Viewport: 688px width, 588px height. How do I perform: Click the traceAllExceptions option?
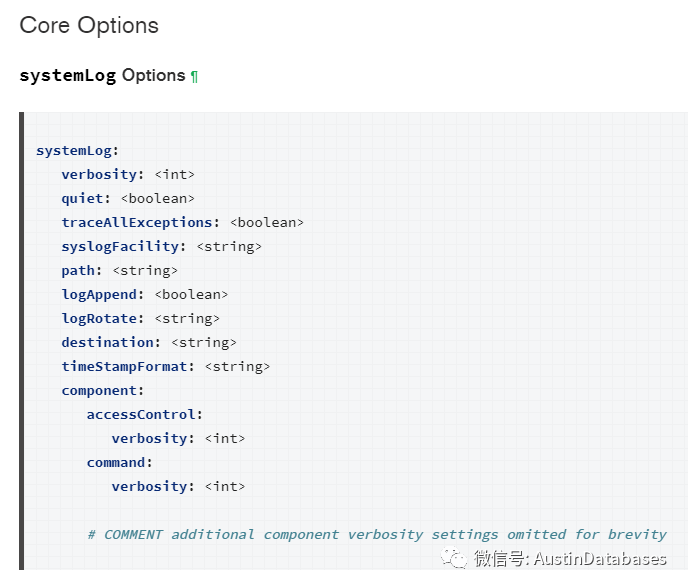(x=183, y=222)
